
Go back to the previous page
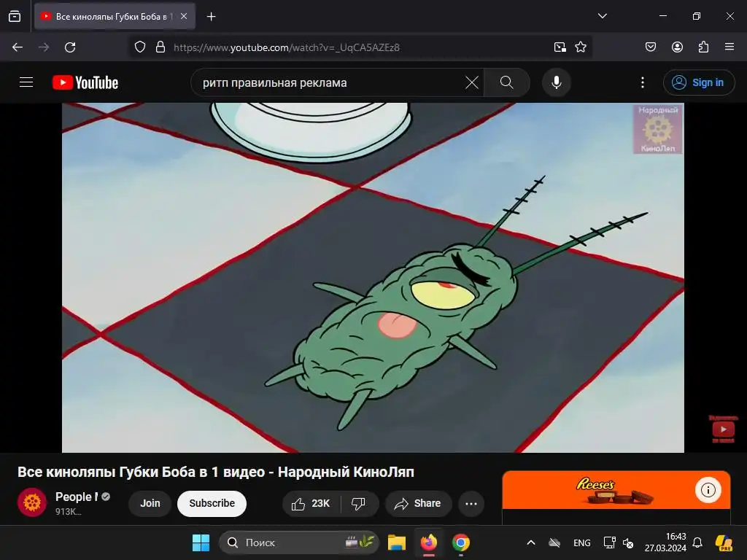click(x=18, y=47)
